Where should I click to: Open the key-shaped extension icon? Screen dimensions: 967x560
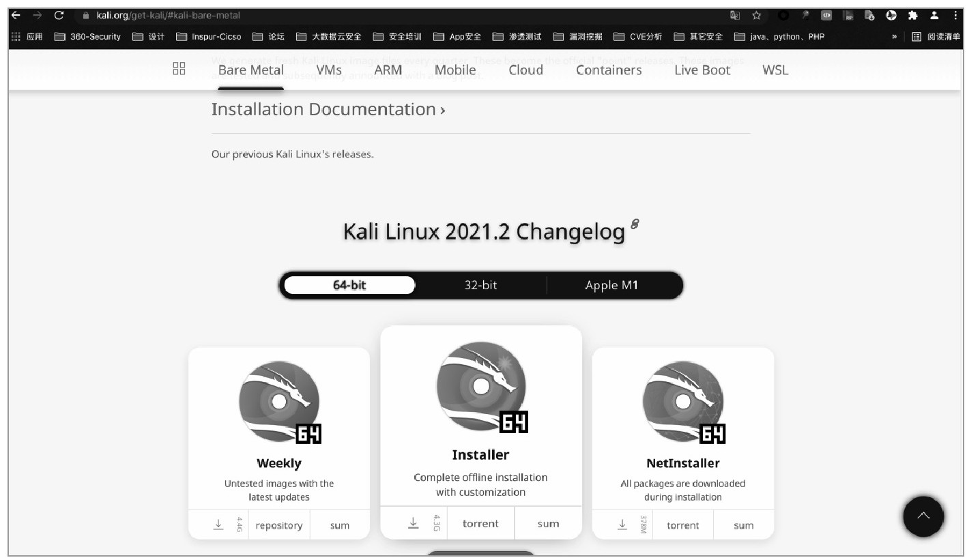coord(805,15)
